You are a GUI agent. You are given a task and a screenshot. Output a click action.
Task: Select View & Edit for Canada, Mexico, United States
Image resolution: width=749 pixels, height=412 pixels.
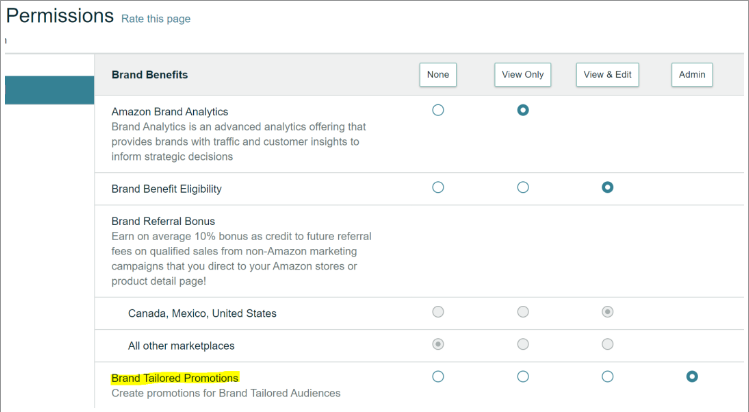click(607, 312)
